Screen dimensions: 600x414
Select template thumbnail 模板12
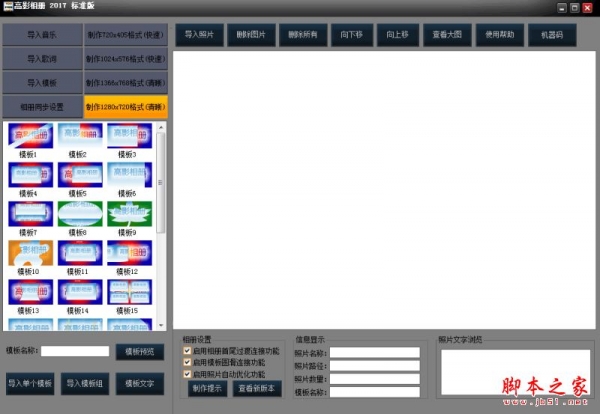pyautogui.click(x=129, y=253)
